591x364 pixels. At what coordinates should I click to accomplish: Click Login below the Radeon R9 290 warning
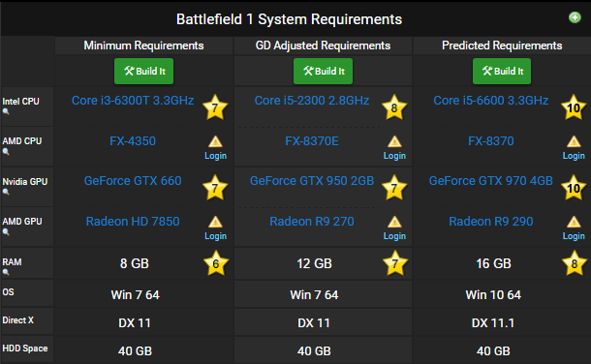tap(574, 236)
